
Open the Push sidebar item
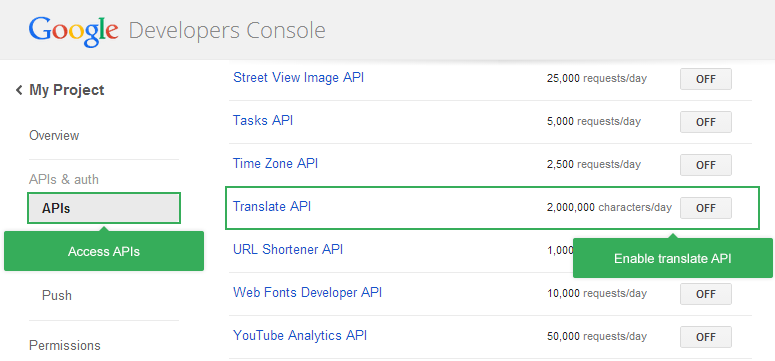pos(57,295)
